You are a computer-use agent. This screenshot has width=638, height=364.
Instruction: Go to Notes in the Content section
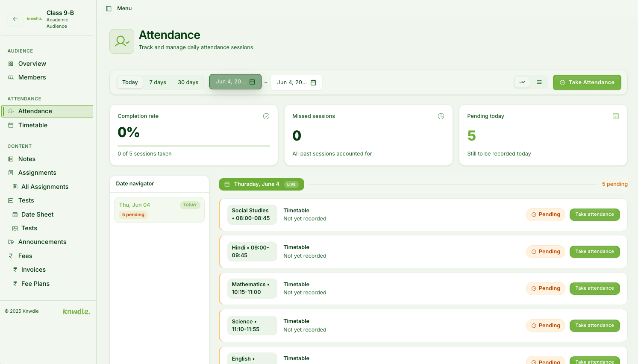[x=47, y=159]
